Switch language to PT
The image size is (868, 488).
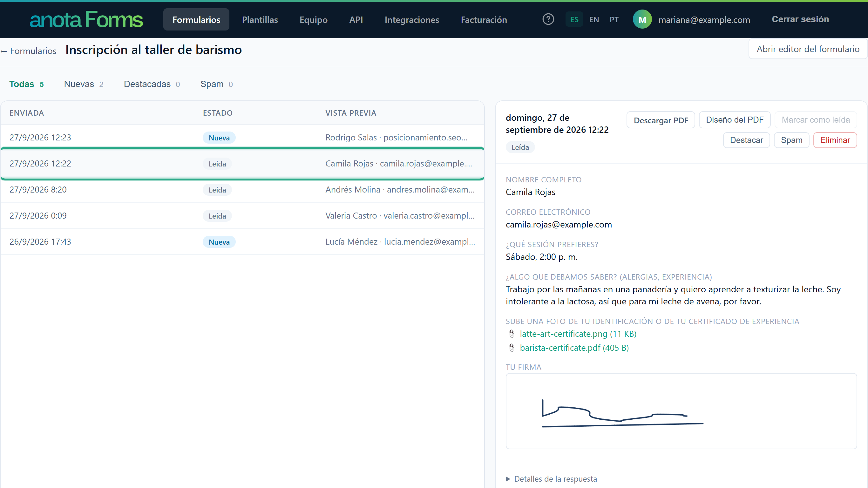pyautogui.click(x=614, y=20)
